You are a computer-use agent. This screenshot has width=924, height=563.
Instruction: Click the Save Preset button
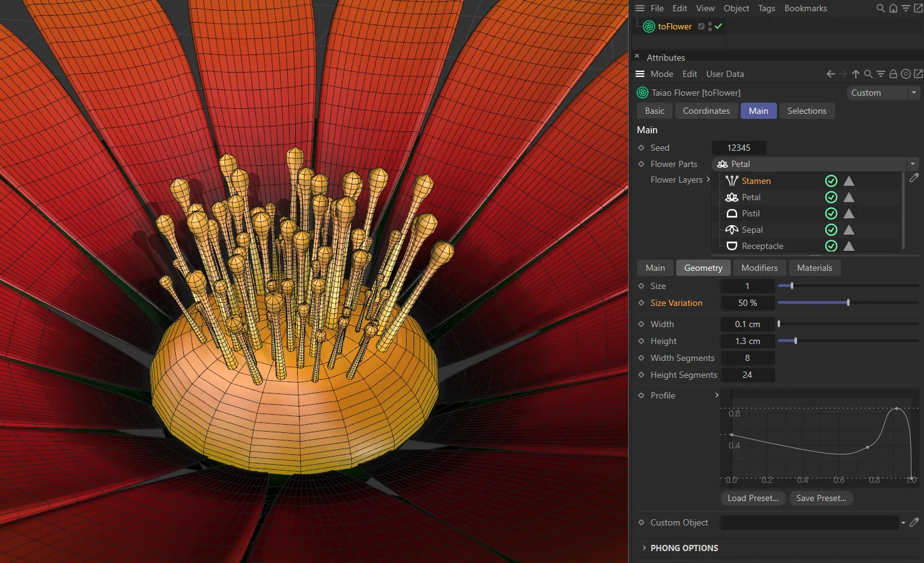tap(821, 498)
